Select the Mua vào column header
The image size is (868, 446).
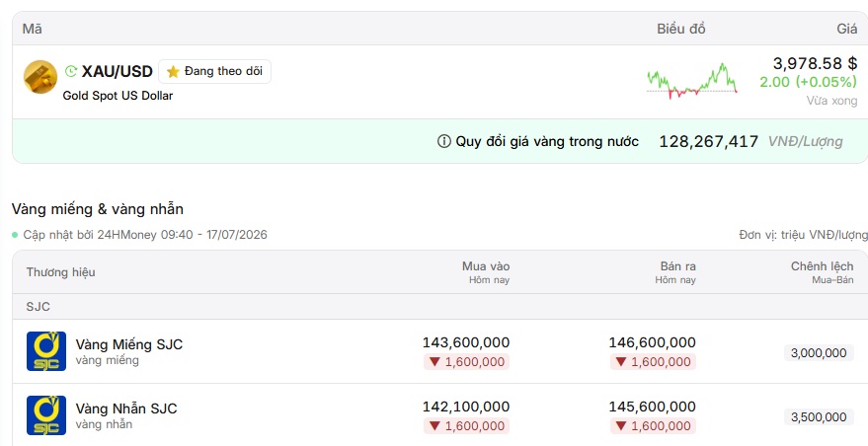486,272
